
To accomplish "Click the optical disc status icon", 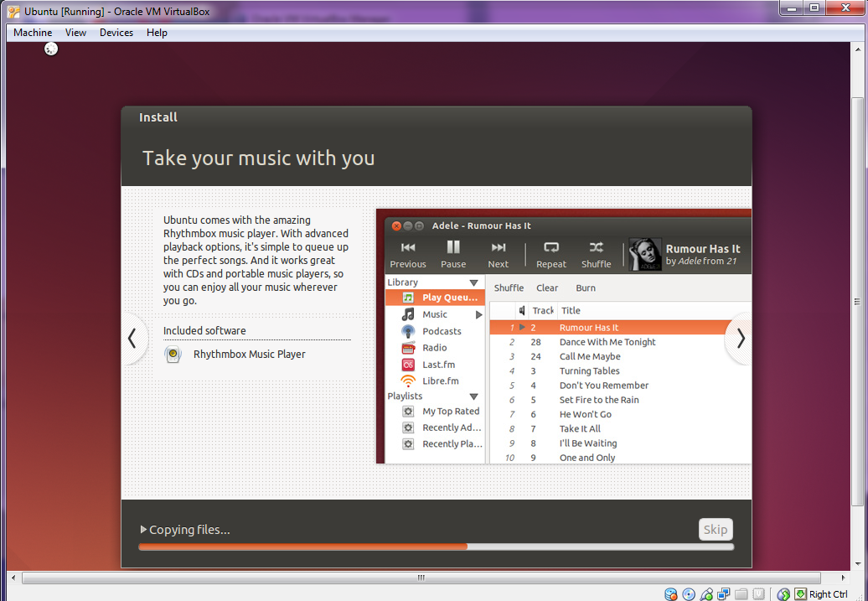I will click(689, 594).
